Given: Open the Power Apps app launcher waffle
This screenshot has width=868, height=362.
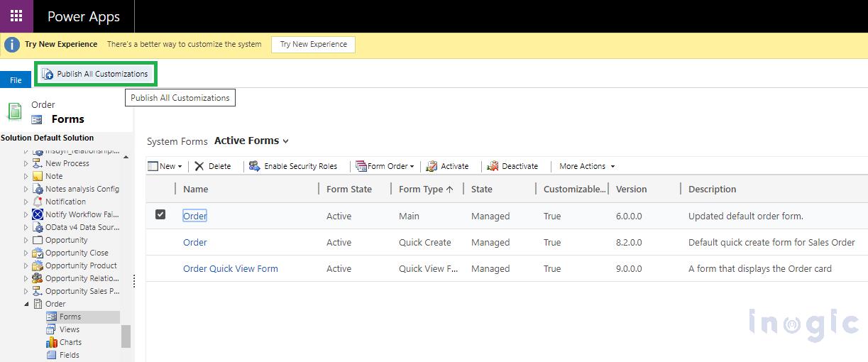Looking at the screenshot, I should point(16,16).
